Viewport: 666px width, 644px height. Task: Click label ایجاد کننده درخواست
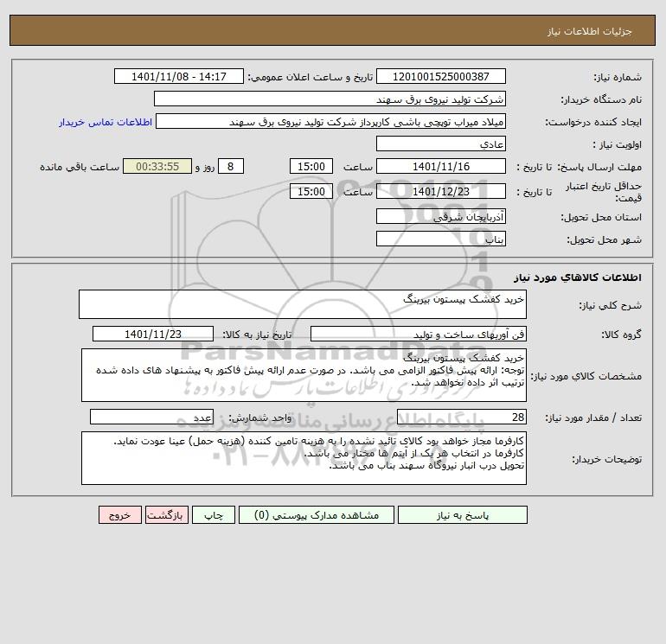point(593,122)
